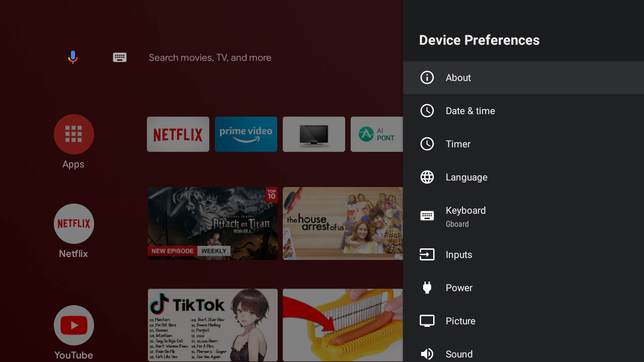Open the Apps grid icon
The image size is (644, 362).
(73, 134)
